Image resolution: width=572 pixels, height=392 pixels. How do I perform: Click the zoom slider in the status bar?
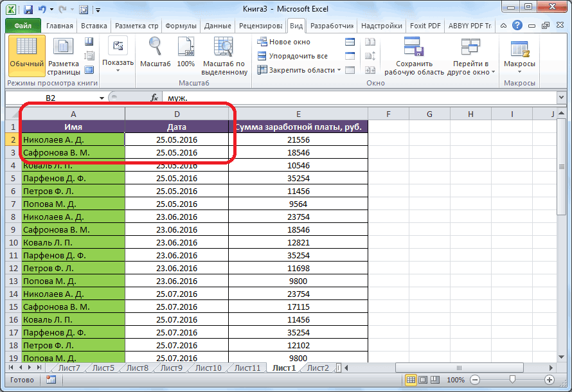[512, 380]
